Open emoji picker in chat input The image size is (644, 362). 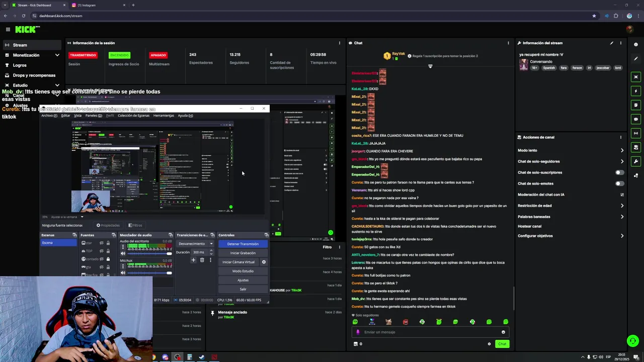point(503,332)
